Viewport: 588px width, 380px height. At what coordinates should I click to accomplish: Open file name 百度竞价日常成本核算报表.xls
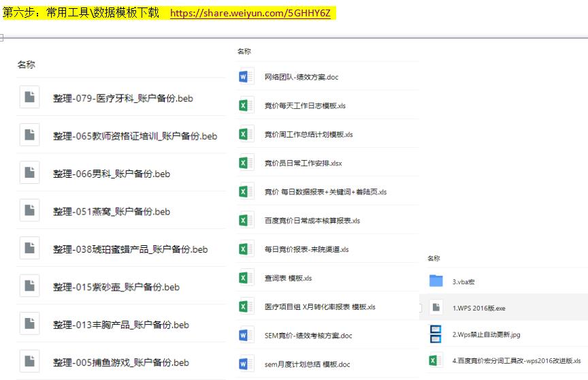tap(312, 221)
